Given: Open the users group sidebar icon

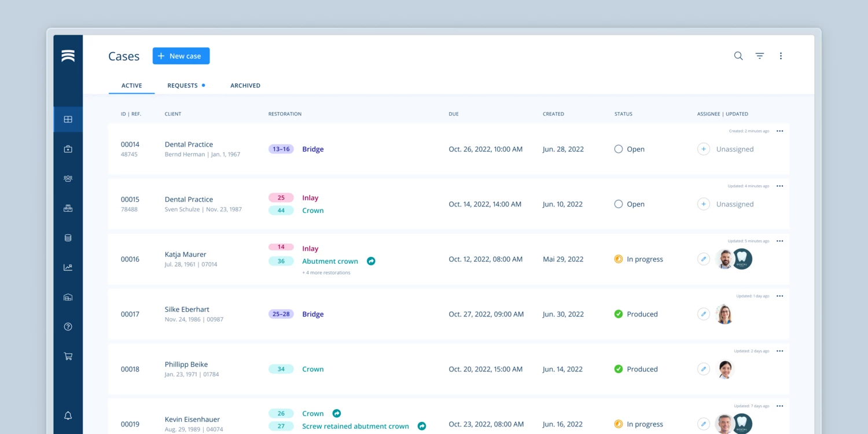Looking at the screenshot, I should pyautogui.click(x=68, y=179).
